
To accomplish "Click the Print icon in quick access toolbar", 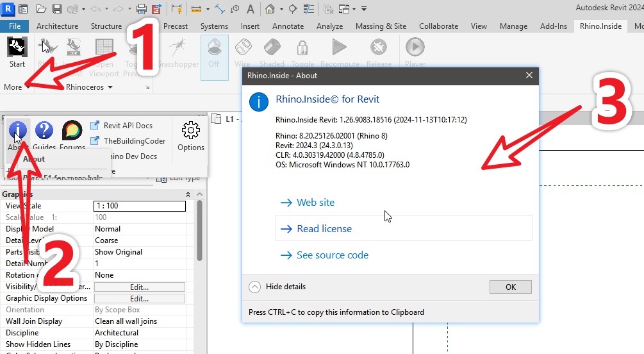I will 142,8.
